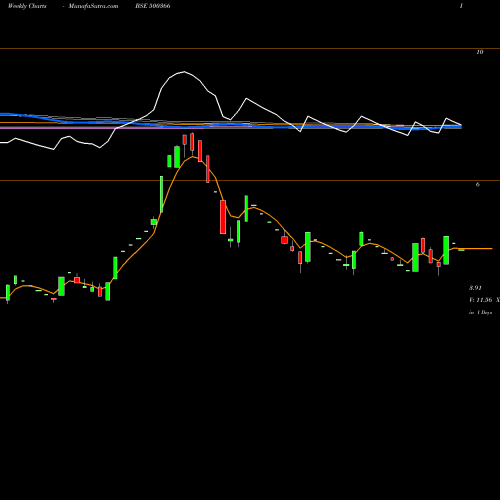Click the 'BSE 500366' ticker label

coord(153,6)
